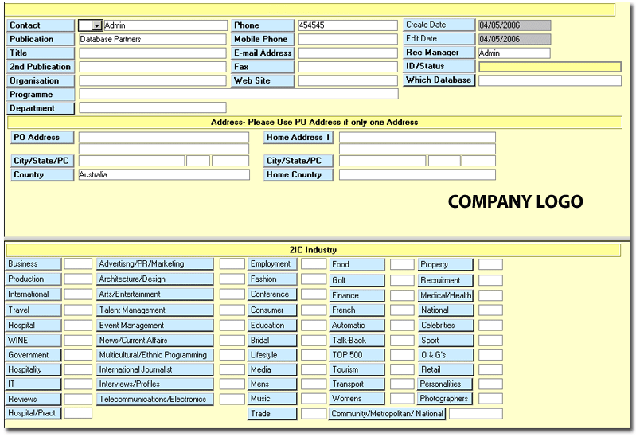
Task: Click the value box beside Property
Action: point(490,264)
